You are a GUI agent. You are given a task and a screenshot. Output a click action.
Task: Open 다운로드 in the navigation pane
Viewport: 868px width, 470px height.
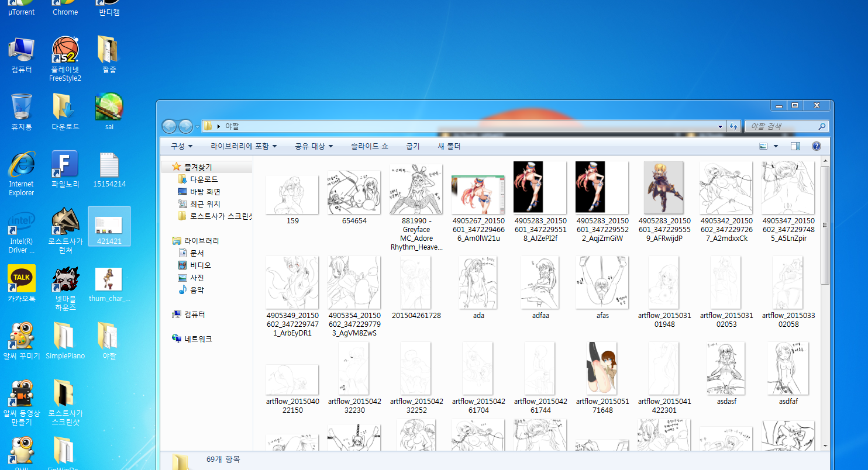tap(204, 179)
